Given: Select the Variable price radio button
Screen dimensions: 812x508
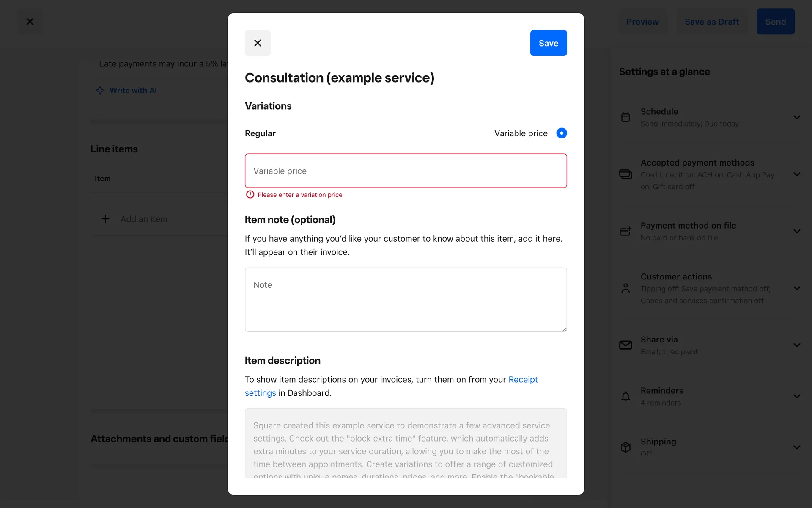Looking at the screenshot, I should (x=561, y=133).
